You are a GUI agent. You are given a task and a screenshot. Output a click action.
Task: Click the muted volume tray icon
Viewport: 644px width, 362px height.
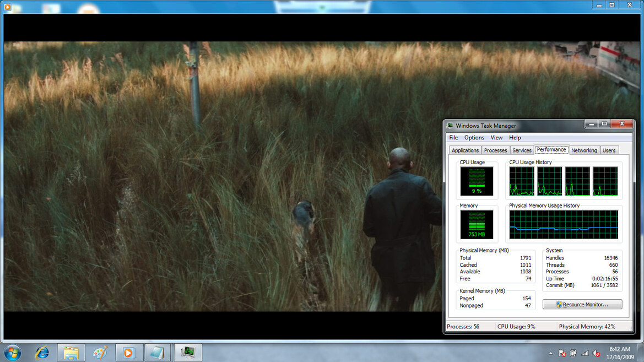[x=597, y=353]
